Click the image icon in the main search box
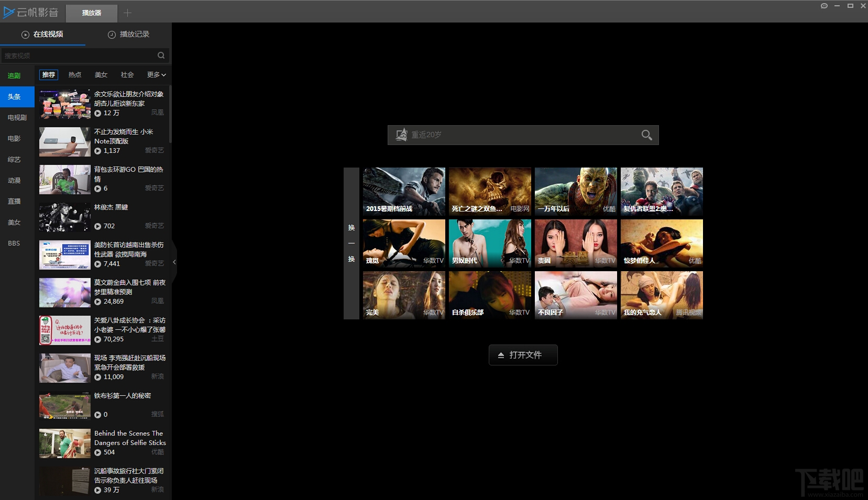The height and width of the screenshot is (500, 868). (401, 135)
